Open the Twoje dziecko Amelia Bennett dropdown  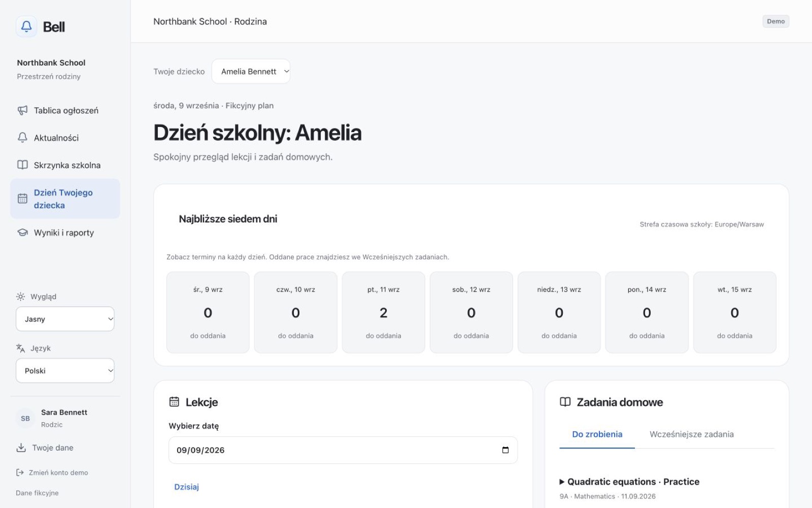point(251,71)
